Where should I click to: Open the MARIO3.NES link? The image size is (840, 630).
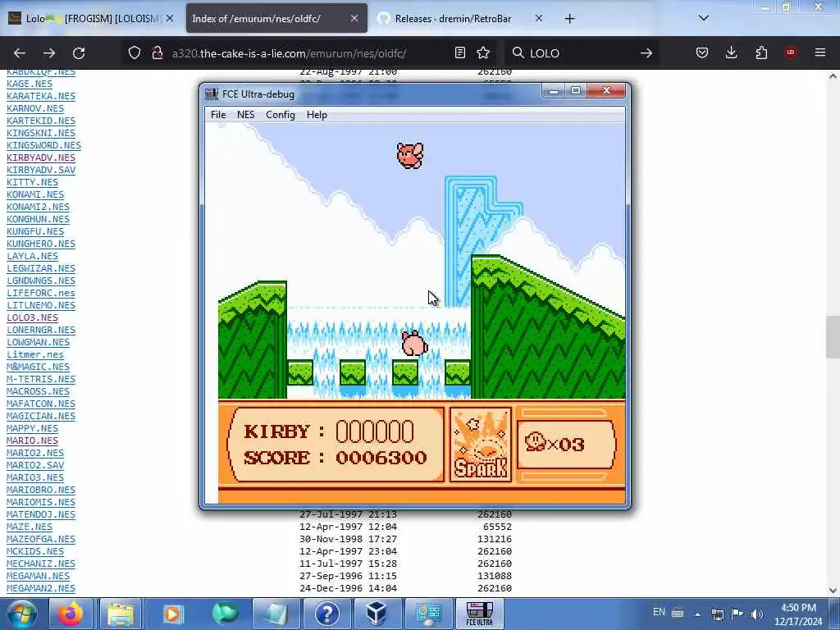click(x=34, y=477)
